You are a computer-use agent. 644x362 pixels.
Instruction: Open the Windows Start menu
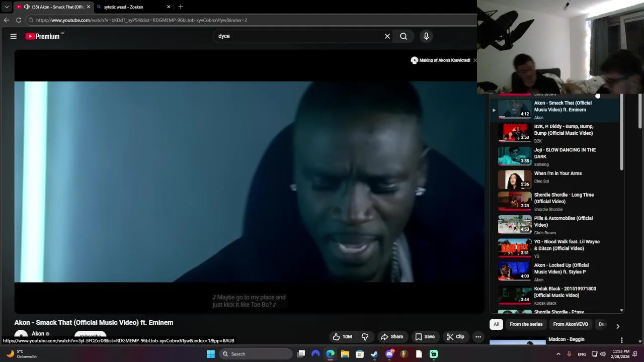(211, 354)
